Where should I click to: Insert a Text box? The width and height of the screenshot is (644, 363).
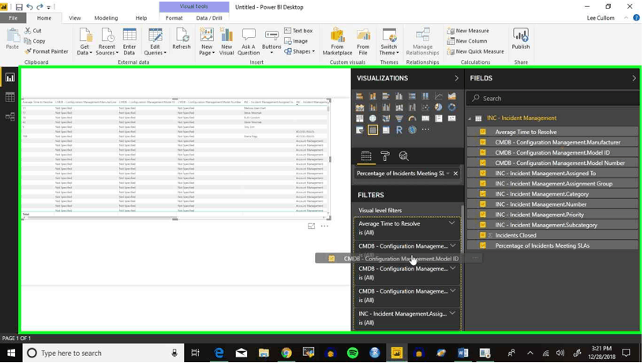click(x=298, y=31)
